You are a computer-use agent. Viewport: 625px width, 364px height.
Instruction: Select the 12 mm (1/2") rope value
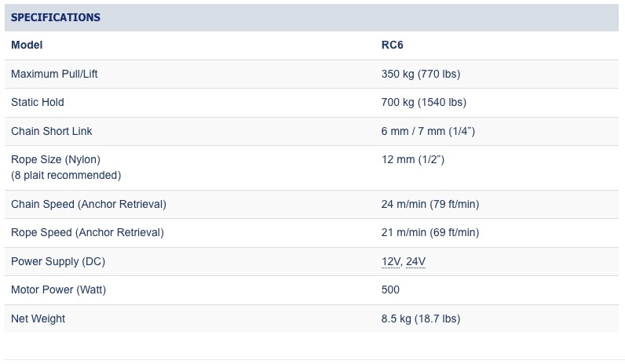coord(413,160)
